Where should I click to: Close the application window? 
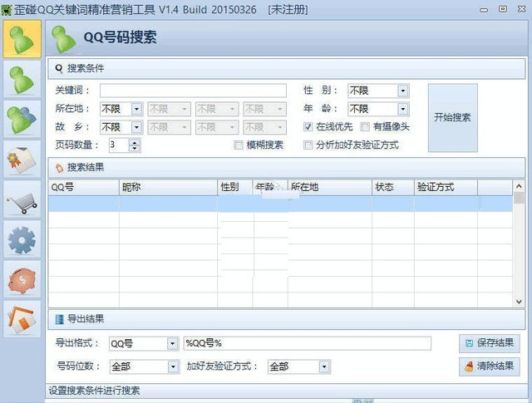[x=522, y=9]
